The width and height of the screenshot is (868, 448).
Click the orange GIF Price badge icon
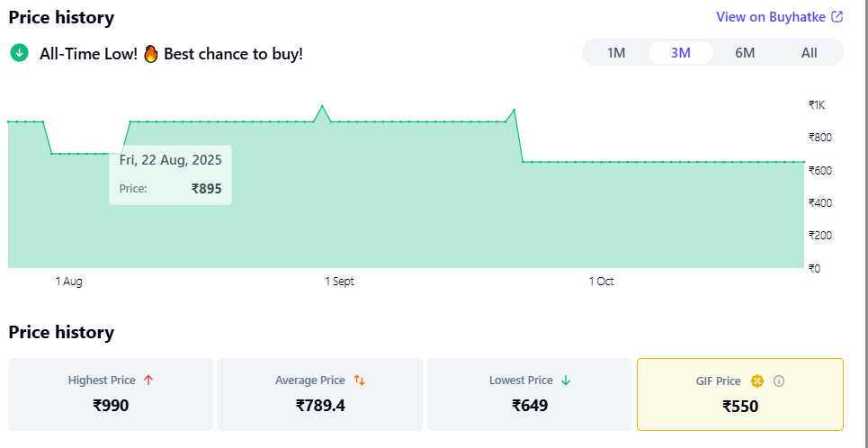pyautogui.click(x=757, y=381)
